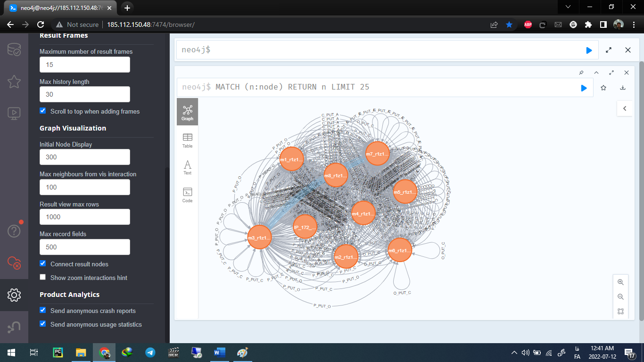Screen dimensions: 644x362
Task: Open Telegram from the taskbar
Action: [x=150, y=352]
